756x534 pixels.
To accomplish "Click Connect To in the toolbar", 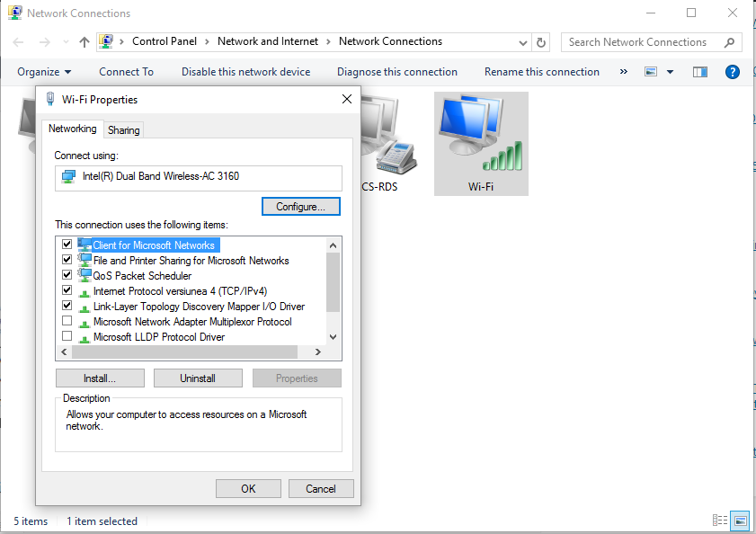I will (127, 72).
